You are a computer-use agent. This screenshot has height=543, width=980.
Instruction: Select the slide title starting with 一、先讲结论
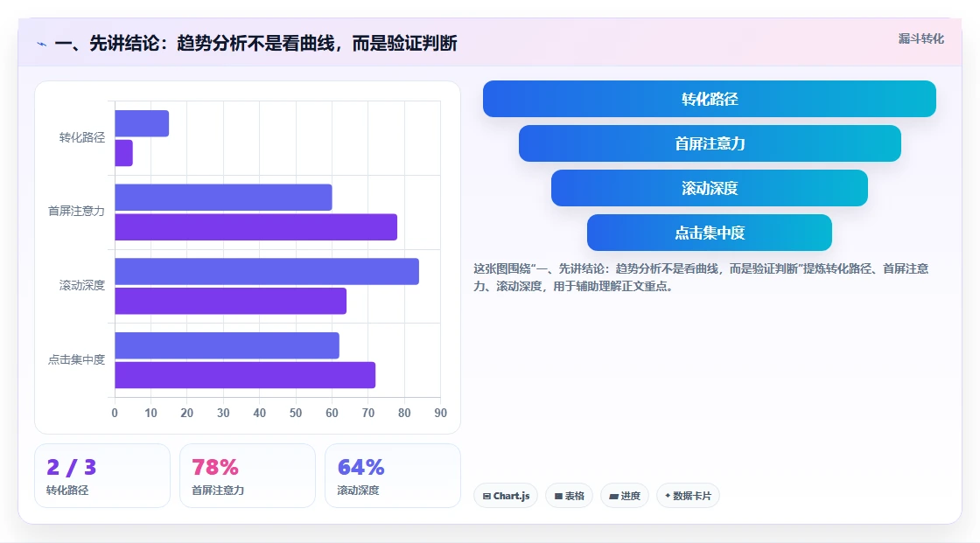click(255, 43)
